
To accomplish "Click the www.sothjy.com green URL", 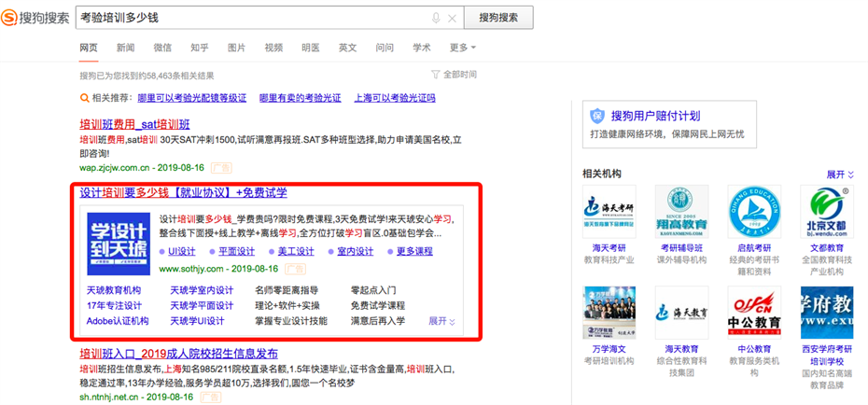I will (191, 269).
